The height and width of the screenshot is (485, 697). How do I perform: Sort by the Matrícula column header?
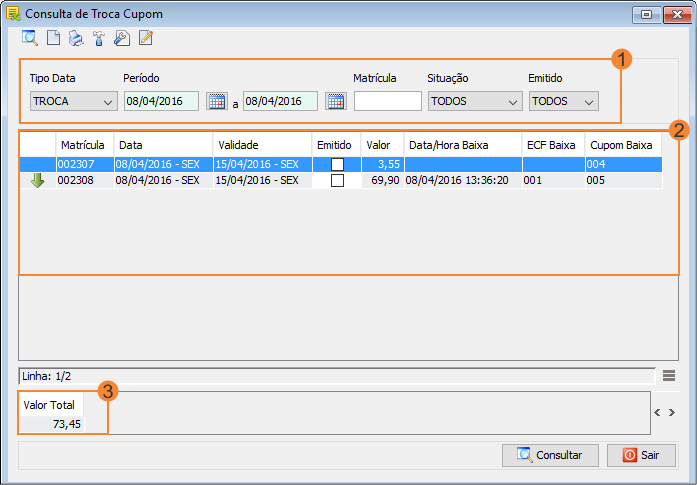pos(84,145)
